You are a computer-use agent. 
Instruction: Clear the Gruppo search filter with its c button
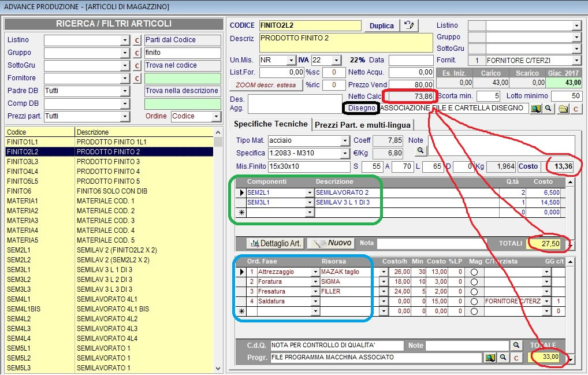137,53
